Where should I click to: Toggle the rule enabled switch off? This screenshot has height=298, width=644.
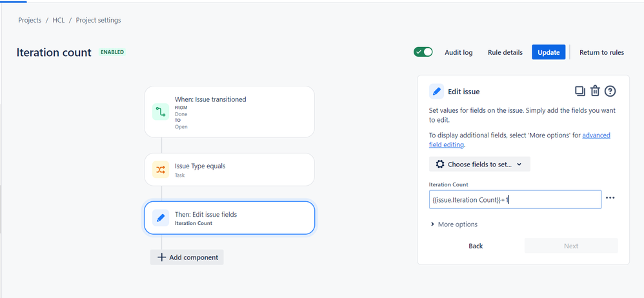point(423,52)
